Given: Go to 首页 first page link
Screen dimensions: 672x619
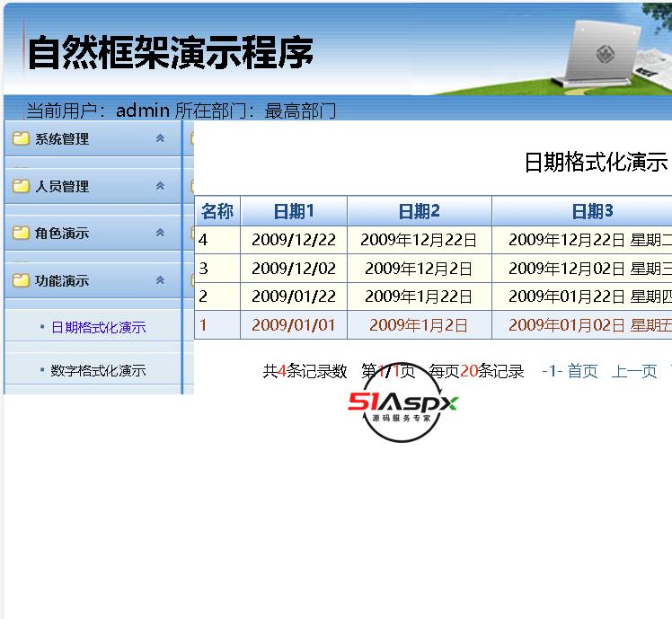Looking at the screenshot, I should coord(582,371).
